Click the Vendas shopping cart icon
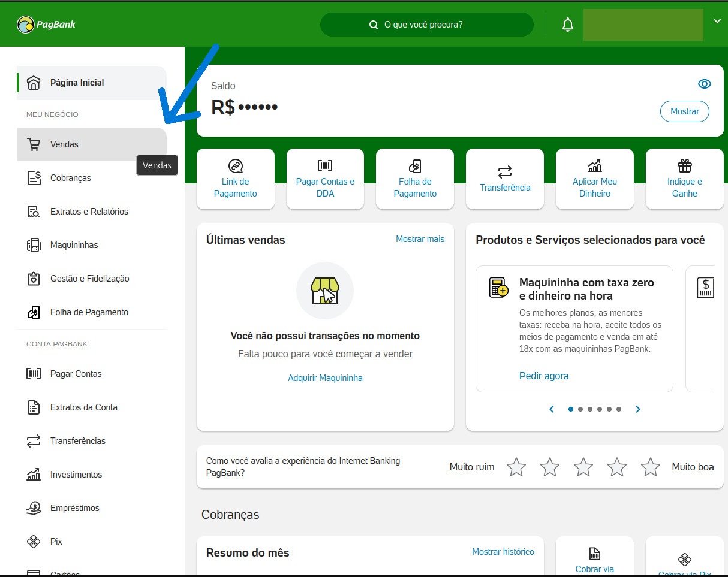The width and height of the screenshot is (728, 577). [34, 144]
